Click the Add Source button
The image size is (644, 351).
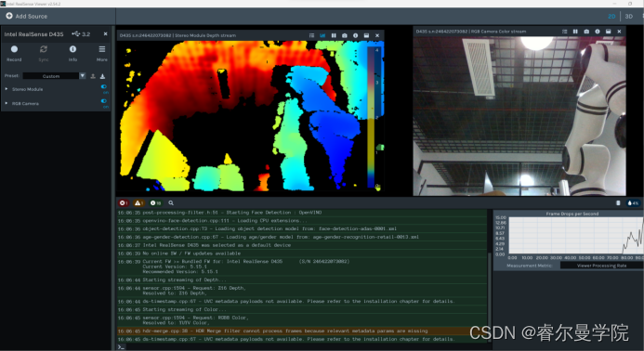point(27,16)
